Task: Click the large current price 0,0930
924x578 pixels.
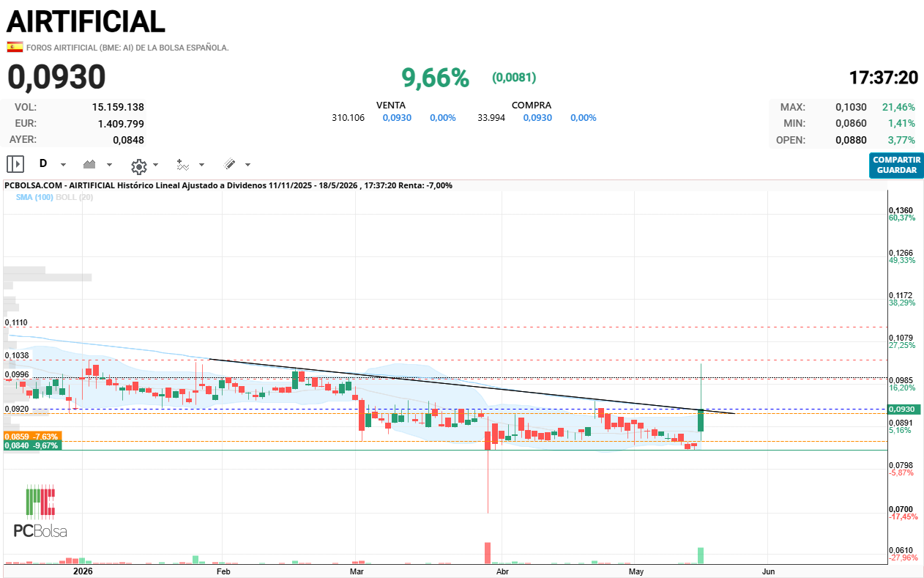Action: coord(56,77)
